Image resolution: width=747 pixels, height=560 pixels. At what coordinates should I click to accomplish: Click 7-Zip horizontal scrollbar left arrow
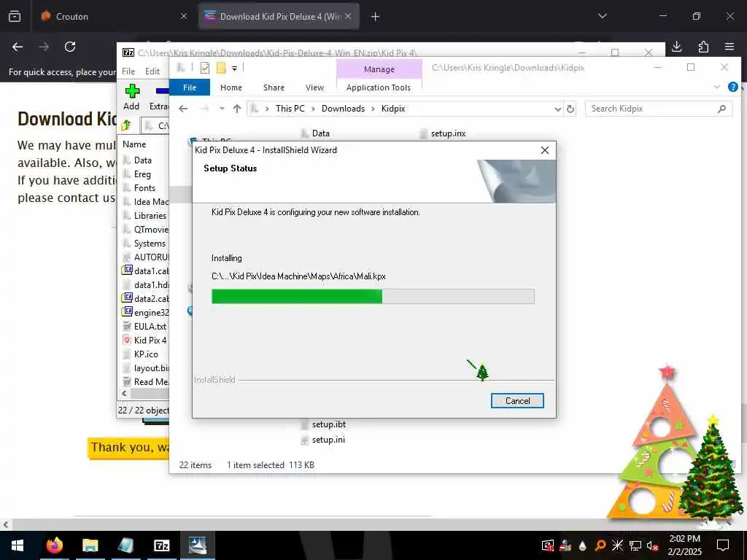point(124,393)
